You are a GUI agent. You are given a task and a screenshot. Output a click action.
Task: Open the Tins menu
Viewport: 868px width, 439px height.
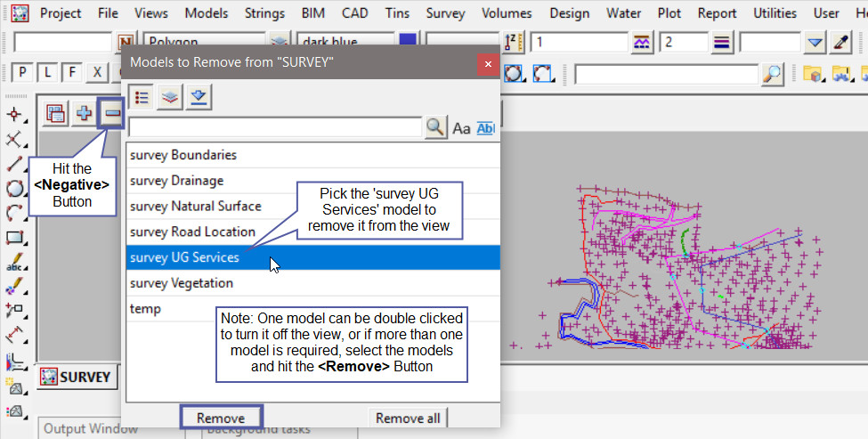point(397,13)
